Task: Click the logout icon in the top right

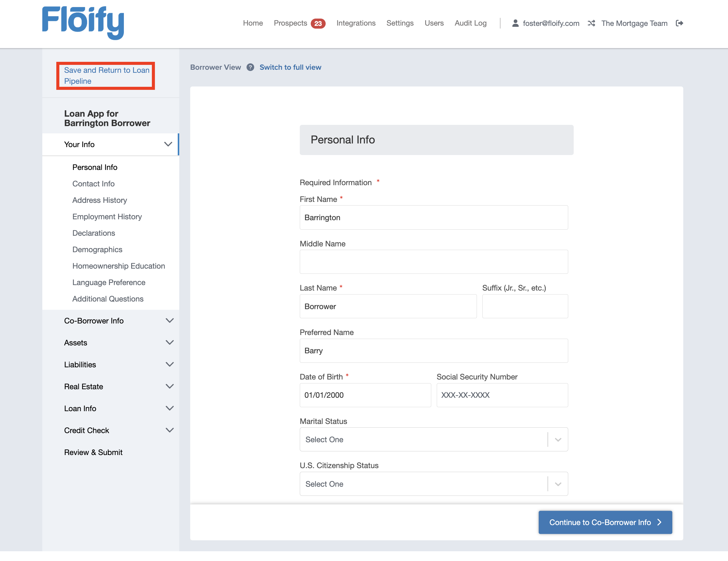Action: point(680,23)
